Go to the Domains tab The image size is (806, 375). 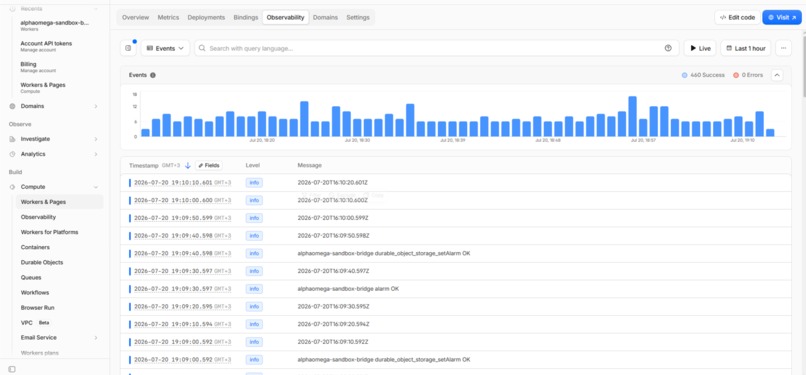325,17
